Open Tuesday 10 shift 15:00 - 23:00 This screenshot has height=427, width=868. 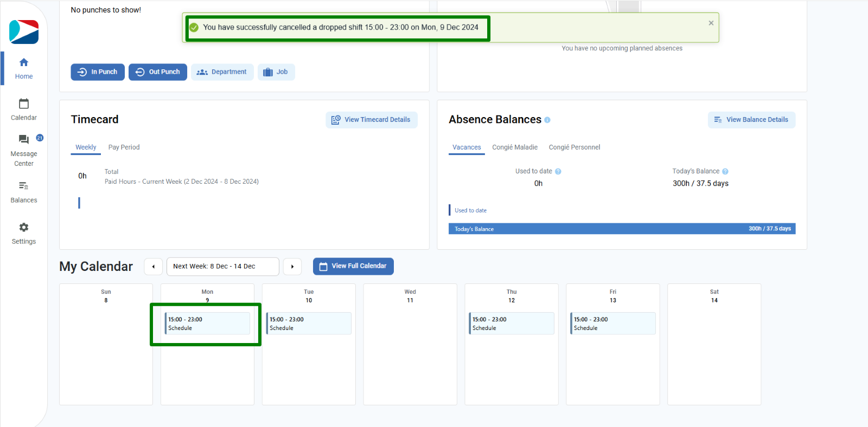[309, 324]
